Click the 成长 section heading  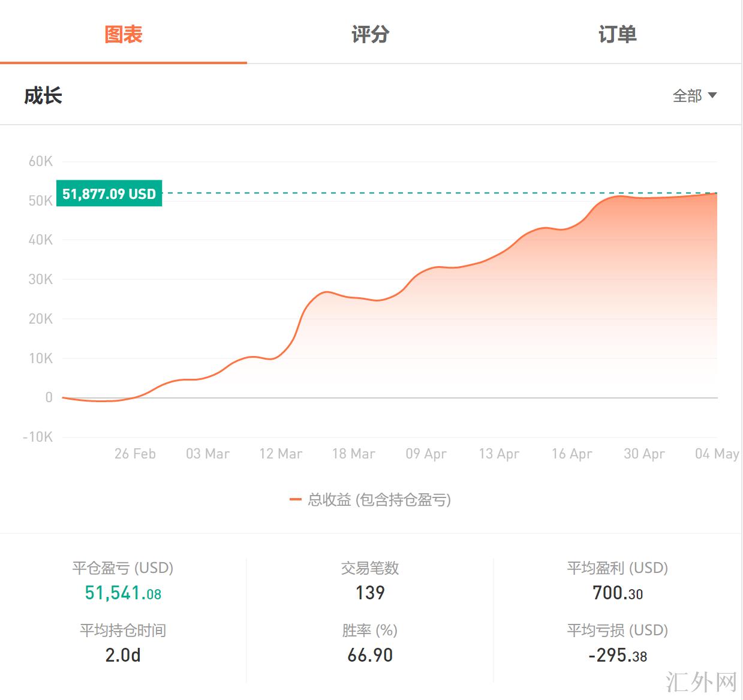43,96
